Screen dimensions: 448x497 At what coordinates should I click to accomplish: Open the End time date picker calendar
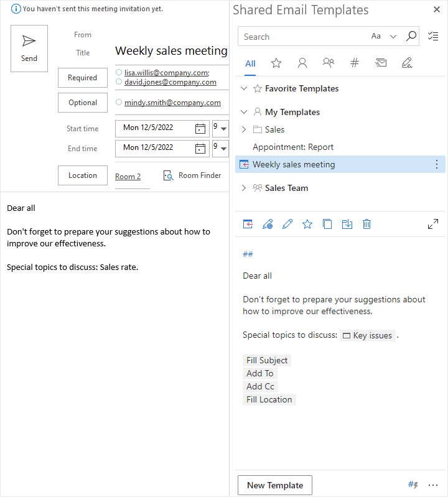(x=200, y=148)
